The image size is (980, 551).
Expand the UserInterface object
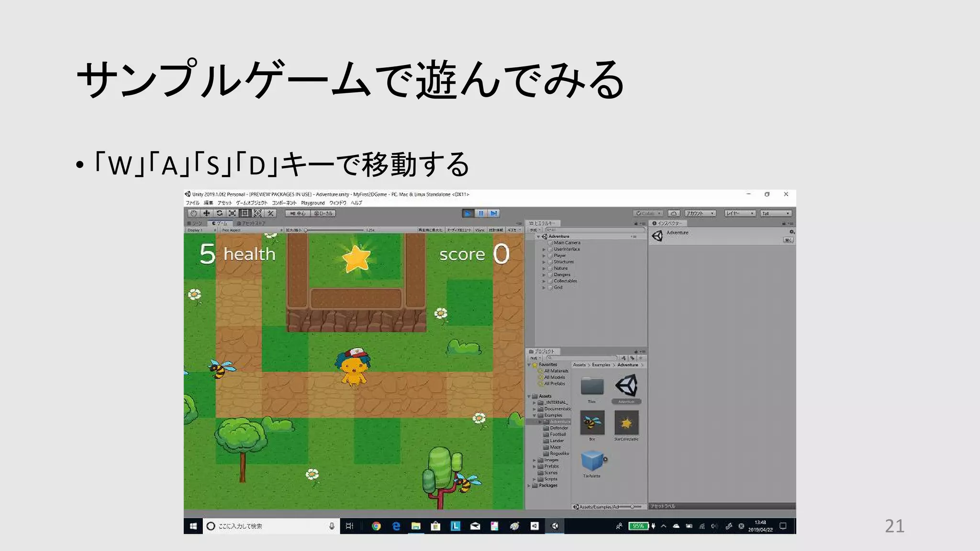pyautogui.click(x=544, y=249)
